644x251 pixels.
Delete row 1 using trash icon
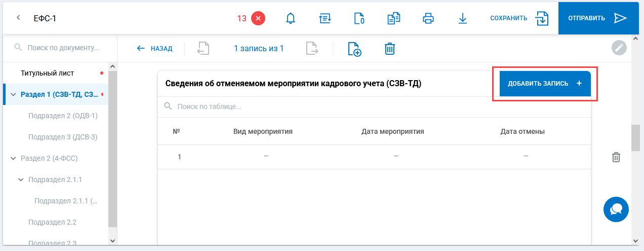(616, 157)
